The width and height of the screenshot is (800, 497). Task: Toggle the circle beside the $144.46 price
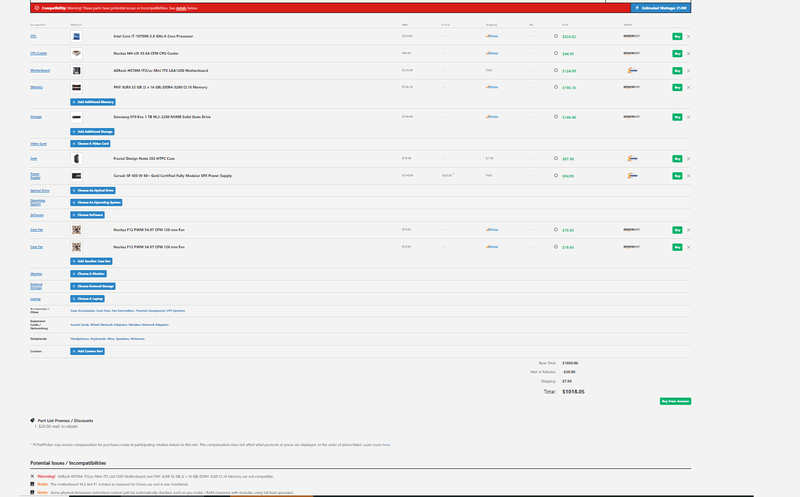556,117
